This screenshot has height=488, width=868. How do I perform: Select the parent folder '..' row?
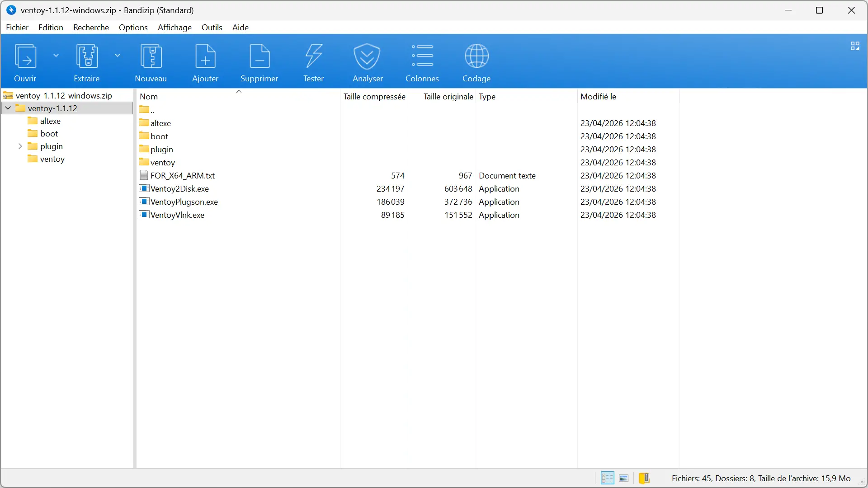tap(408, 110)
